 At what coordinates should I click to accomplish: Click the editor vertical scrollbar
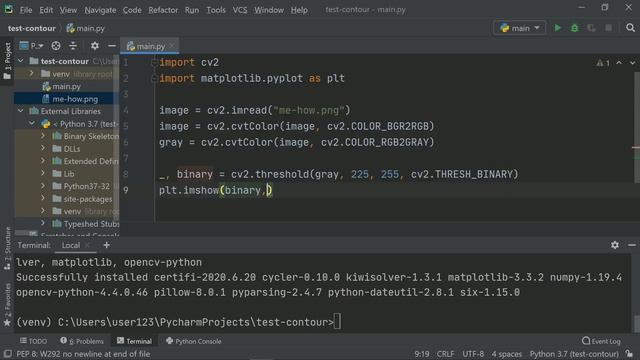click(x=637, y=127)
